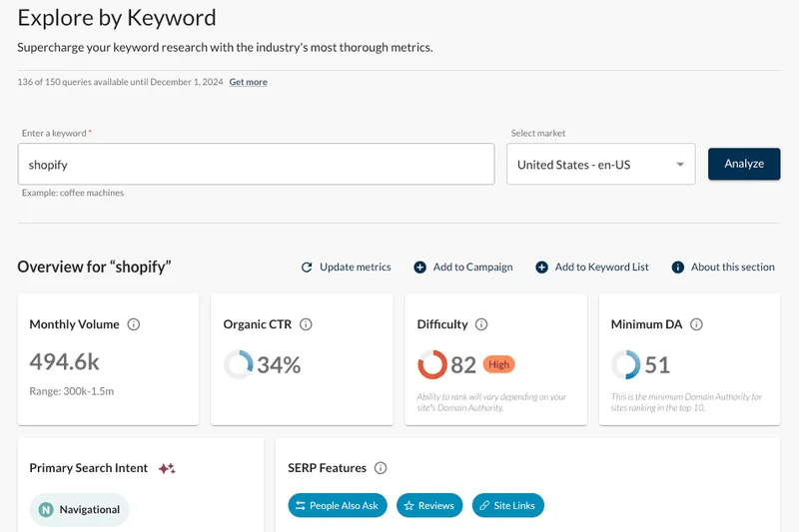Viewport: 799px width, 532px height.
Task: Click the Minimum DA info icon
Action: (696, 324)
